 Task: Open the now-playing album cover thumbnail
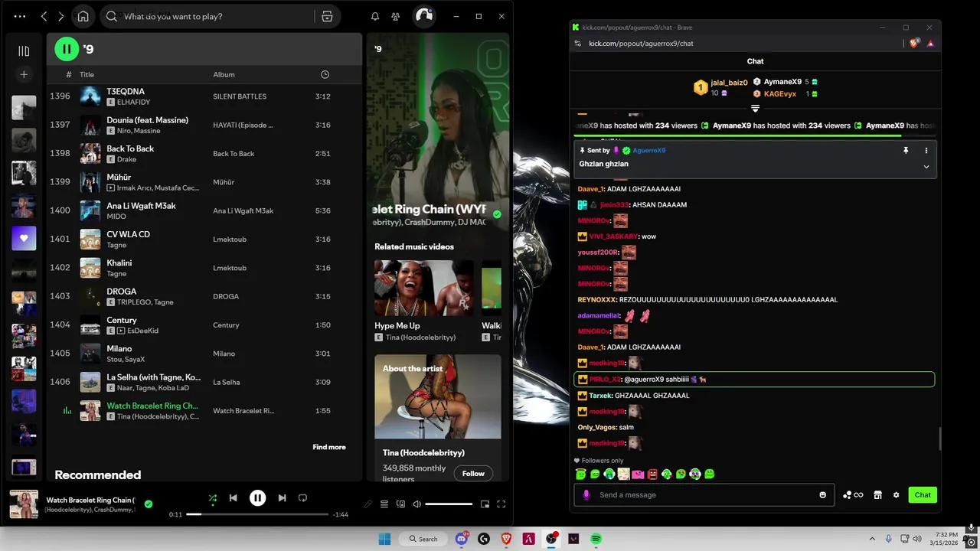tap(24, 504)
